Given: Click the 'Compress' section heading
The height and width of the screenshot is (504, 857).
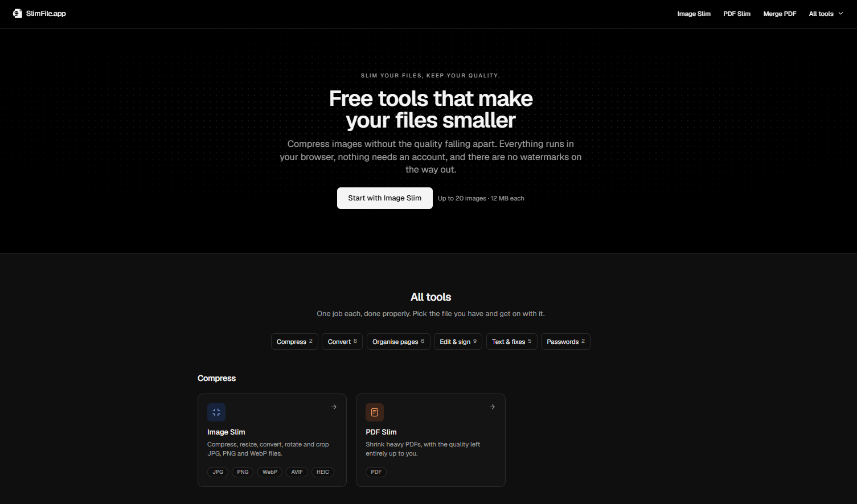Looking at the screenshot, I should pos(216,378).
